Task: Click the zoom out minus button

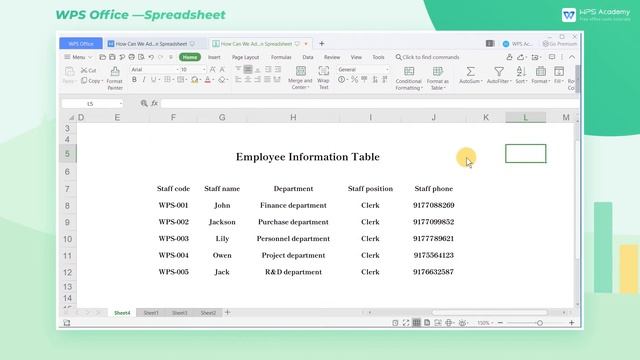Action: click(x=500, y=323)
